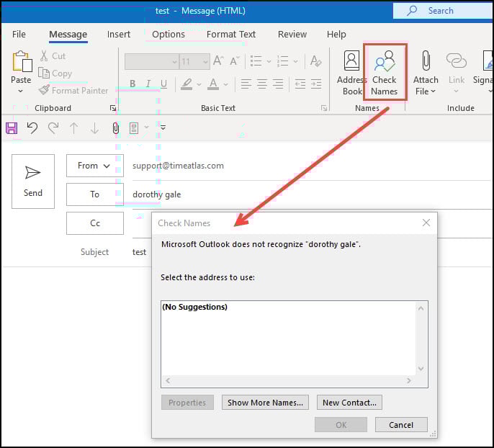Expand the numbering style arrow

[295, 61]
